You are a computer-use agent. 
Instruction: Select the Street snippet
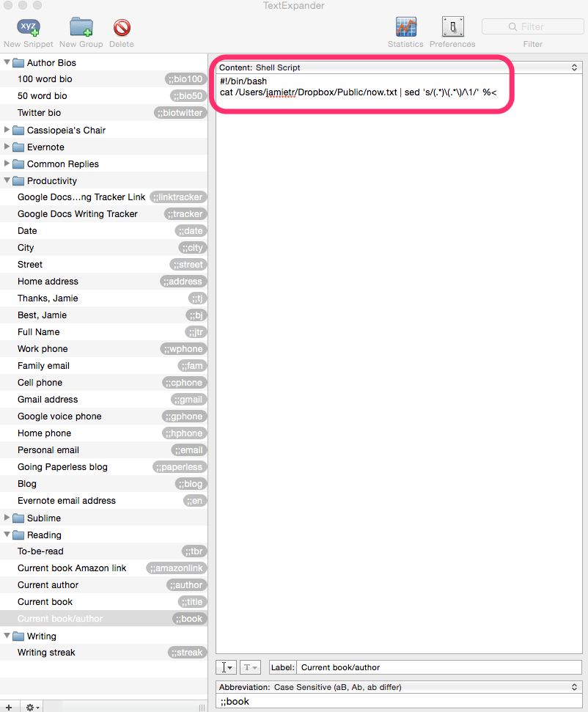coord(103,264)
